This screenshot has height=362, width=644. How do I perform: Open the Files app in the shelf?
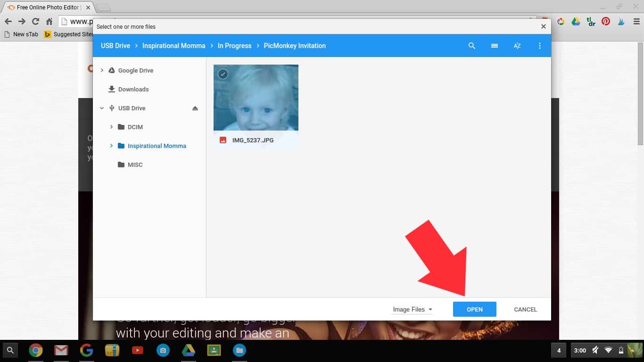tap(239, 350)
